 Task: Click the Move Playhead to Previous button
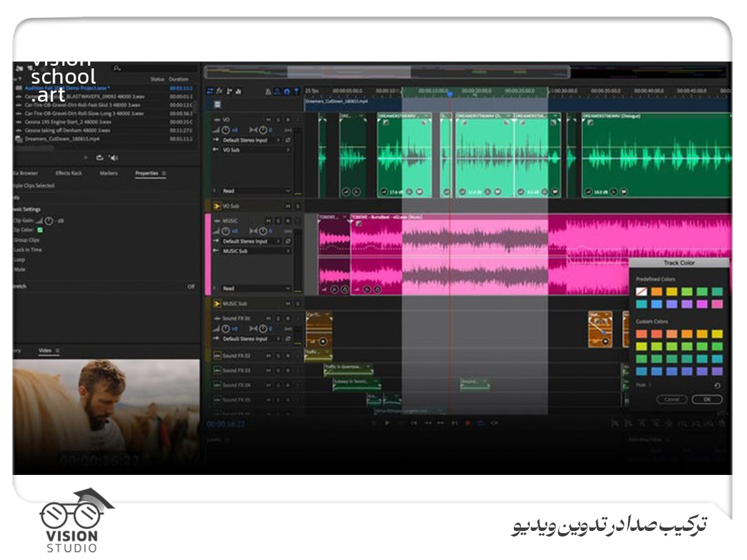(x=414, y=423)
